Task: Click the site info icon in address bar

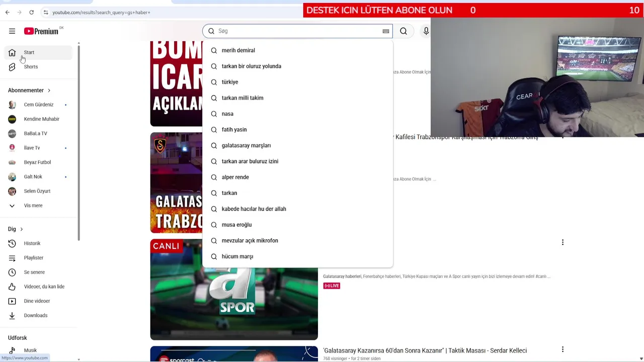Action: tap(45, 12)
